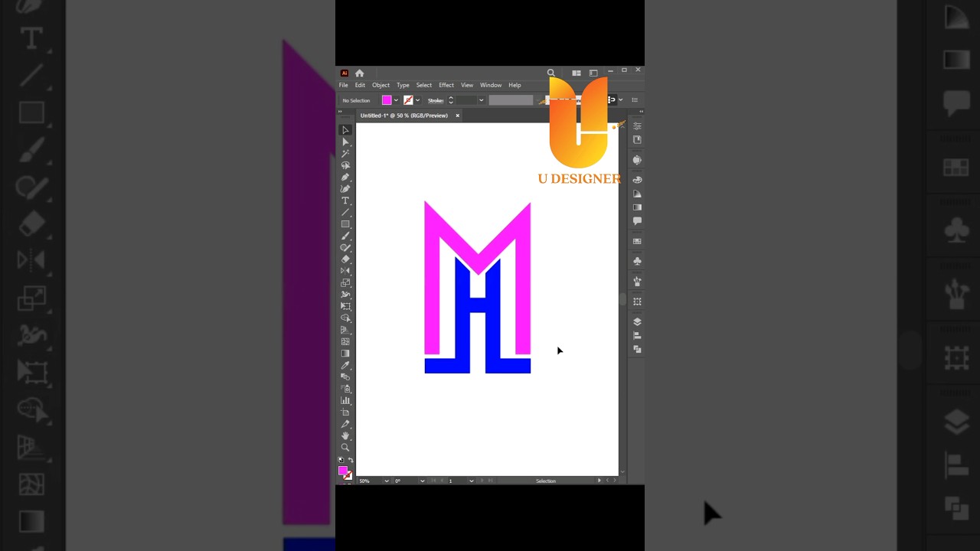
Task: Select the Eraser tool
Action: 345,259
